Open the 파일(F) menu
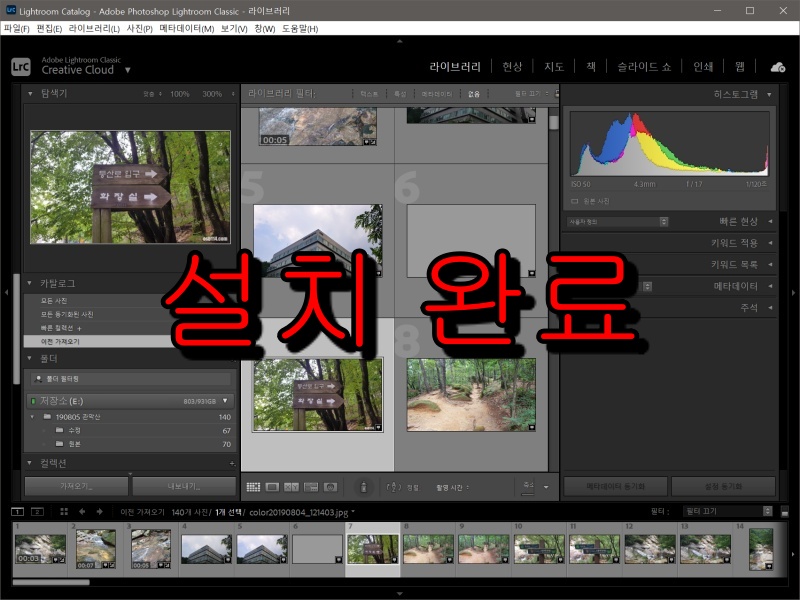This screenshot has width=800, height=600. pos(16,29)
